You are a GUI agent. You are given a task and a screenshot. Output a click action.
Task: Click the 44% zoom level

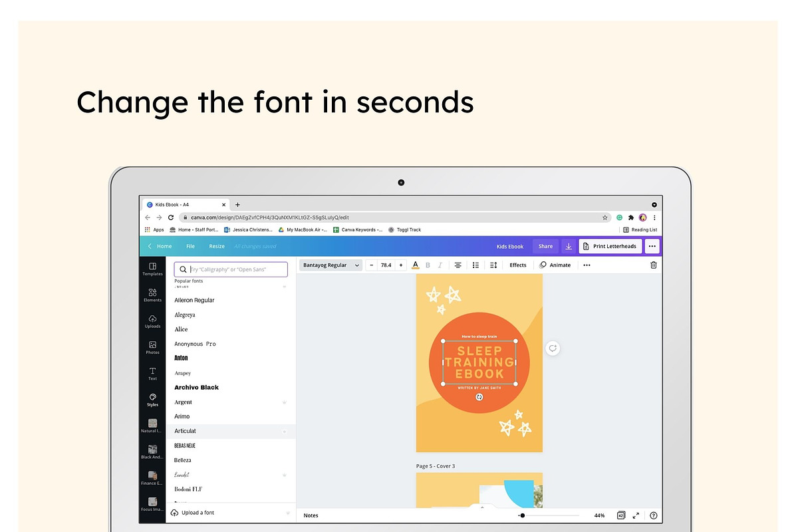(599, 515)
